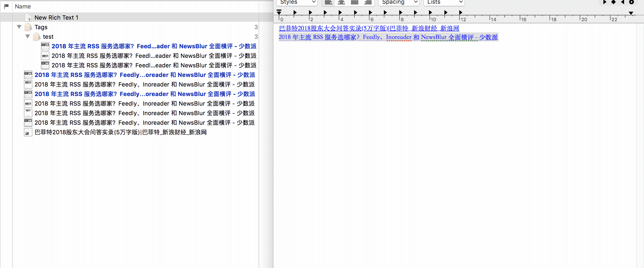644x268 pixels.
Task: Click the test tag icon
Action: (37, 37)
